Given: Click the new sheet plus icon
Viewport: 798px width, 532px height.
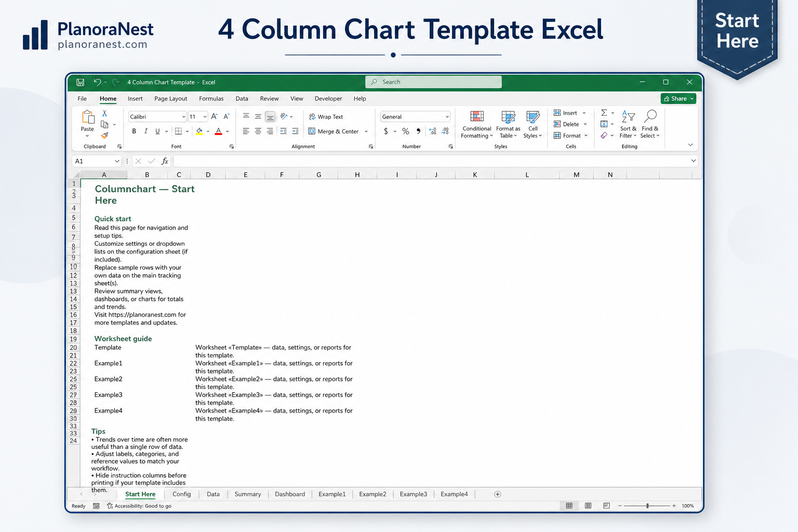Looking at the screenshot, I should [x=498, y=494].
